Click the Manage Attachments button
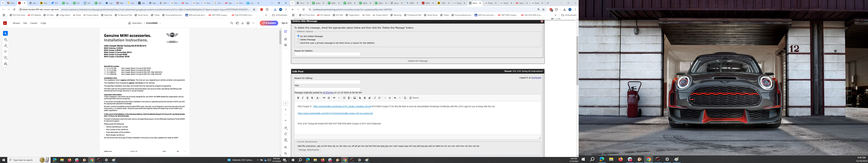The image size is (868, 163). point(309,150)
